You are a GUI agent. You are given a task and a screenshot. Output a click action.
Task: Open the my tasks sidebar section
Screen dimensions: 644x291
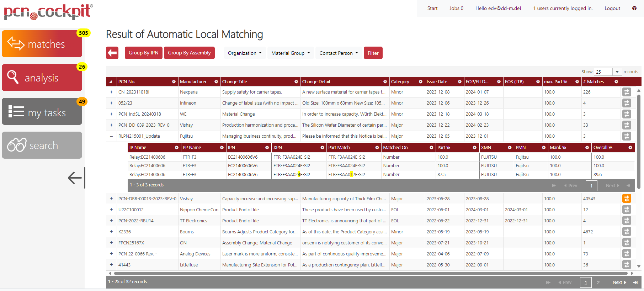click(42, 111)
